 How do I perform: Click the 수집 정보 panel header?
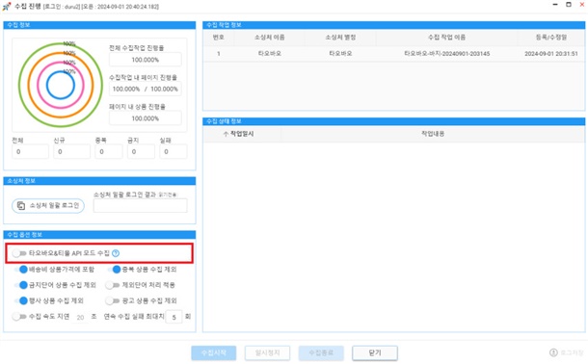tap(99, 25)
